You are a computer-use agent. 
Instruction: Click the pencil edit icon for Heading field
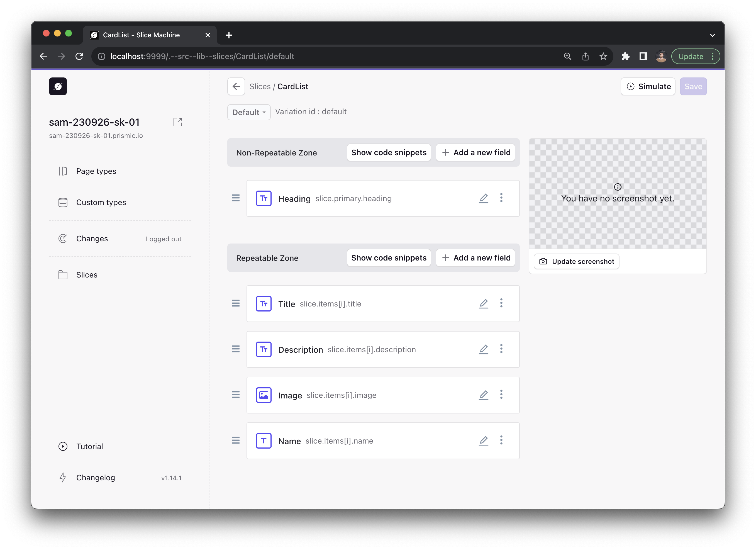point(483,198)
